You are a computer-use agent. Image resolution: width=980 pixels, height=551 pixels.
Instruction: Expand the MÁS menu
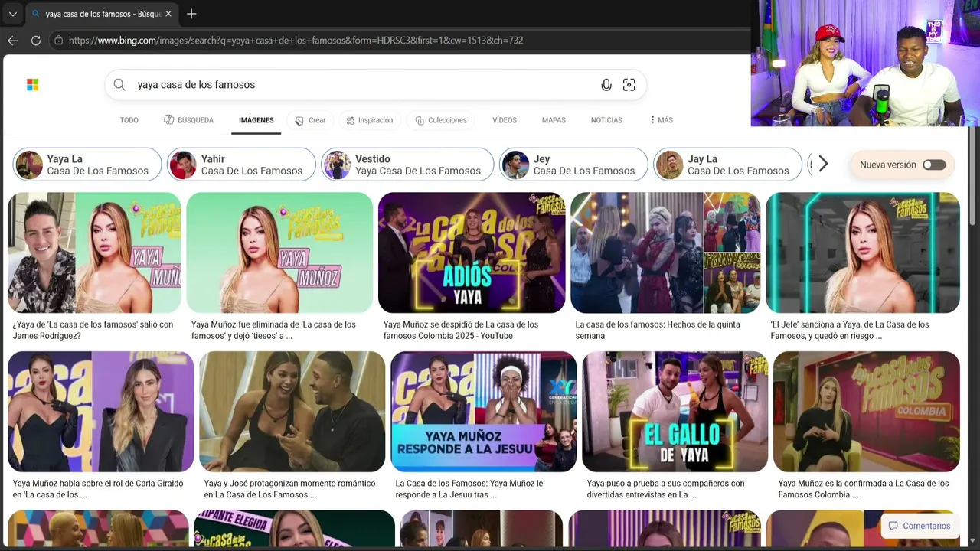click(661, 120)
